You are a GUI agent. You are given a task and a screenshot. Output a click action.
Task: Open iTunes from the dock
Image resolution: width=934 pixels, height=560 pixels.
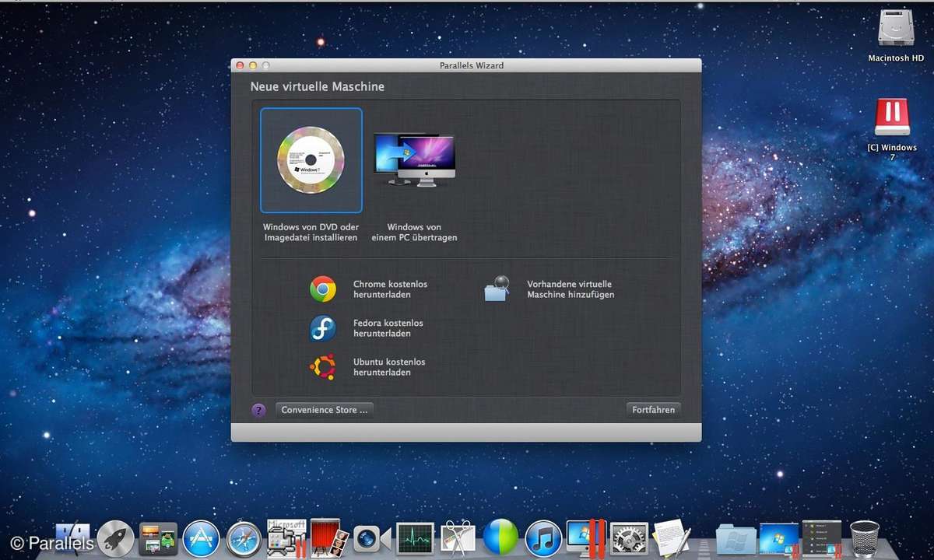pyautogui.click(x=542, y=538)
